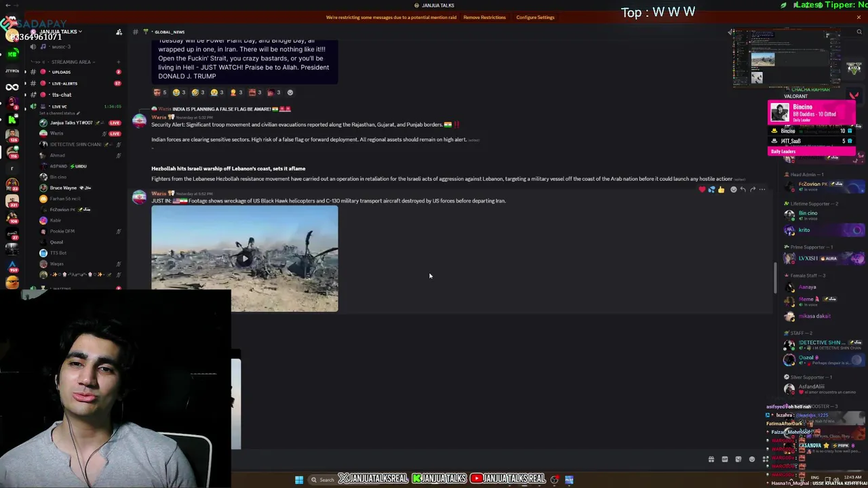This screenshot has width=868, height=488.
Task: Open the emoji picker in chat bar
Action: [752, 460]
